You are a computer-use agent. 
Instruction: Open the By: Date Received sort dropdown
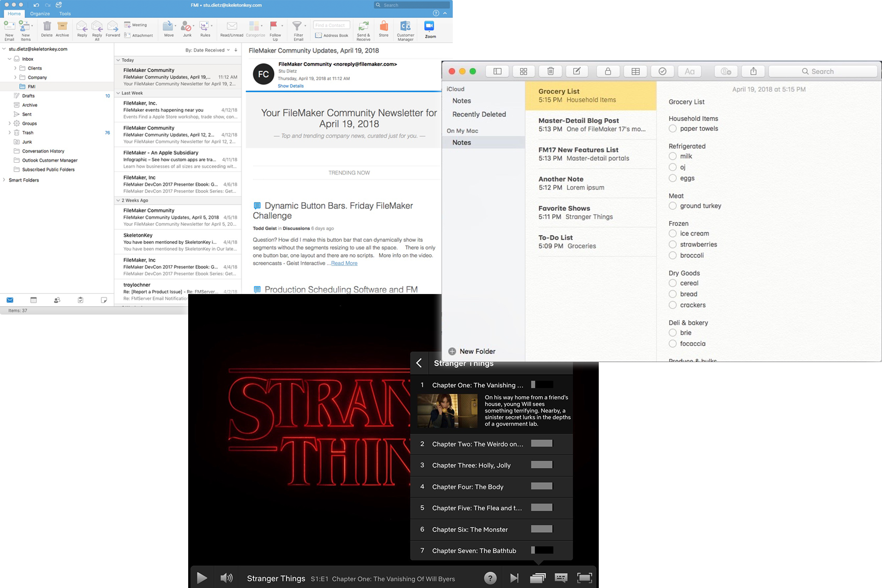tap(208, 50)
